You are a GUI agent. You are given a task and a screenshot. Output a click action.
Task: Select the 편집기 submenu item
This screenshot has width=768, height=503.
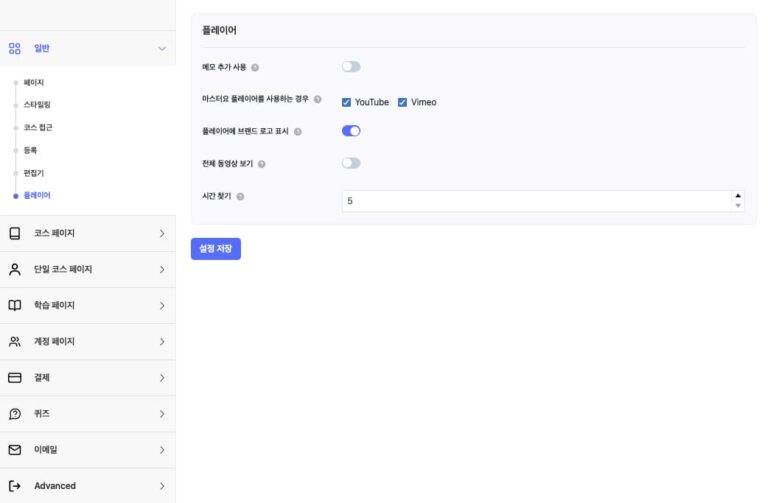coord(34,173)
